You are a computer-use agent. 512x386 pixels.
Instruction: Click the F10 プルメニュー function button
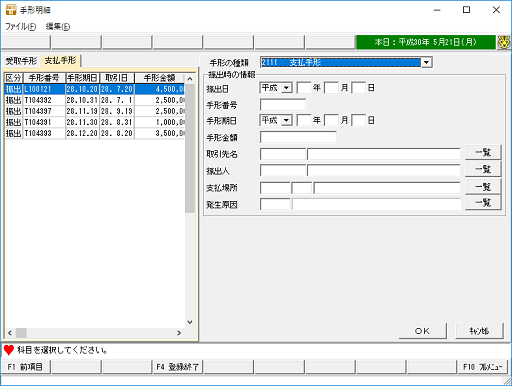click(482, 367)
